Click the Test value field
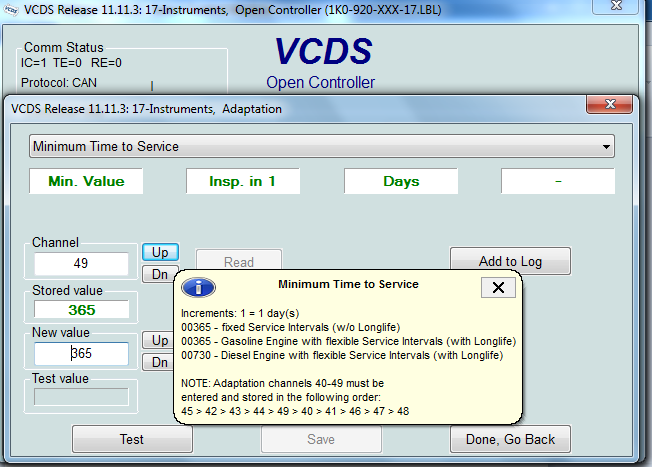Screen dimensions: 652x467 click(x=81, y=397)
